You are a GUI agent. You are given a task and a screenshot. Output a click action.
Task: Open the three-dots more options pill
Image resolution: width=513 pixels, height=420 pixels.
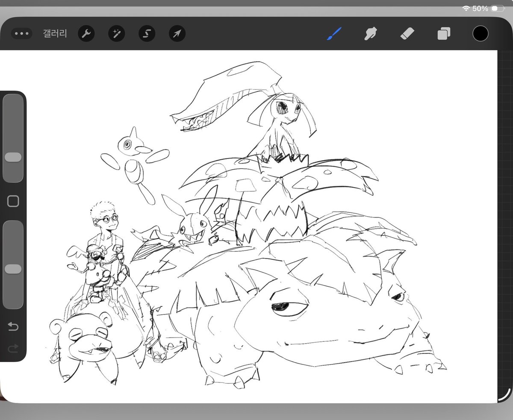(21, 34)
